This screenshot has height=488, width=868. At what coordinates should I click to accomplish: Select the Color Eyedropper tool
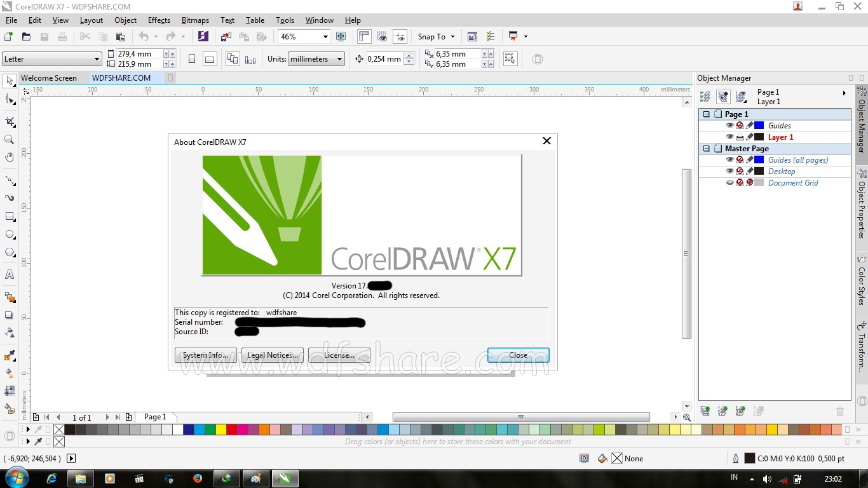pos(10,356)
